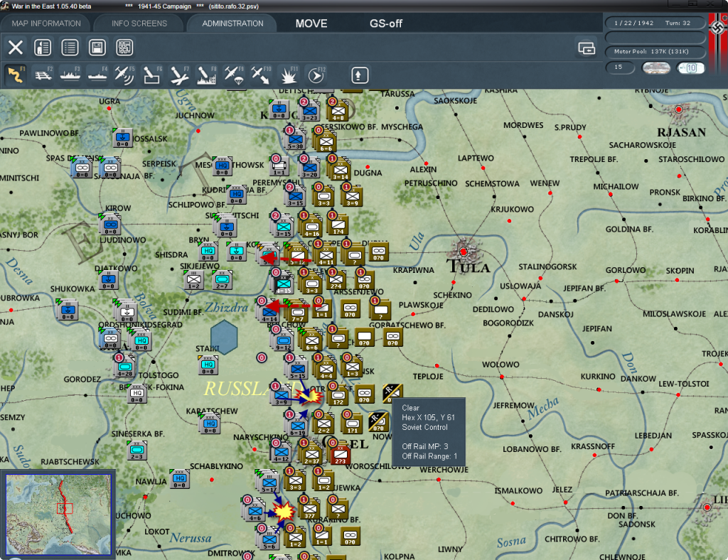Viewport: 728px width, 560px height.
Task: Click the Wolowo town label
Action: (500, 365)
